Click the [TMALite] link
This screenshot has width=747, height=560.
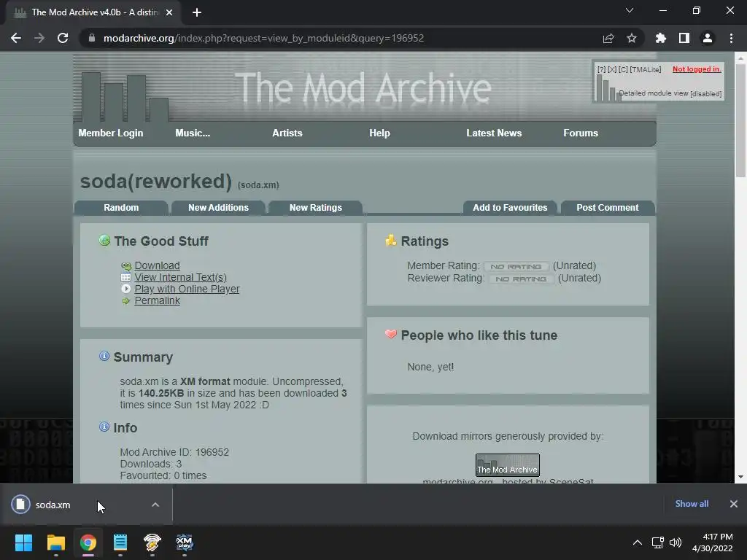[646, 69]
